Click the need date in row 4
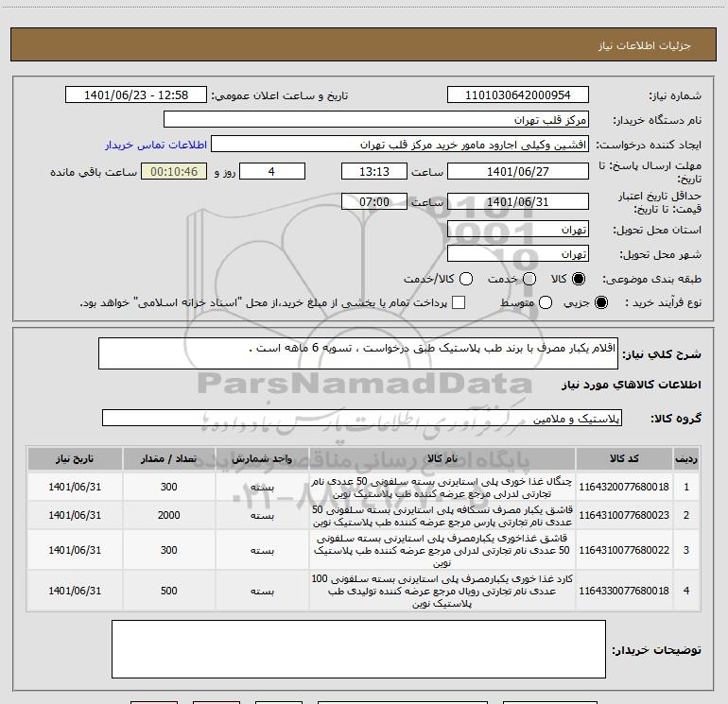This screenshot has width=728, height=704. 75,591
